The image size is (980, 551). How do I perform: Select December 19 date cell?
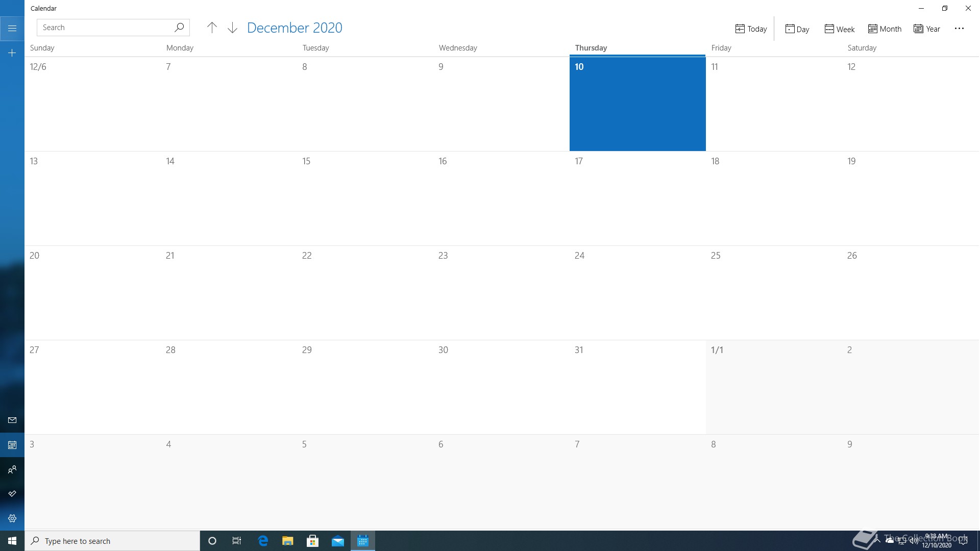coord(911,198)
